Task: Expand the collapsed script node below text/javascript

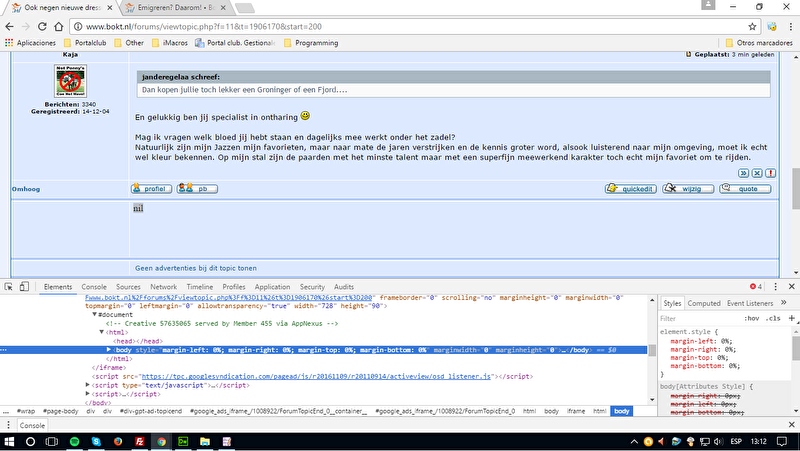Action: tap(87, 394)
